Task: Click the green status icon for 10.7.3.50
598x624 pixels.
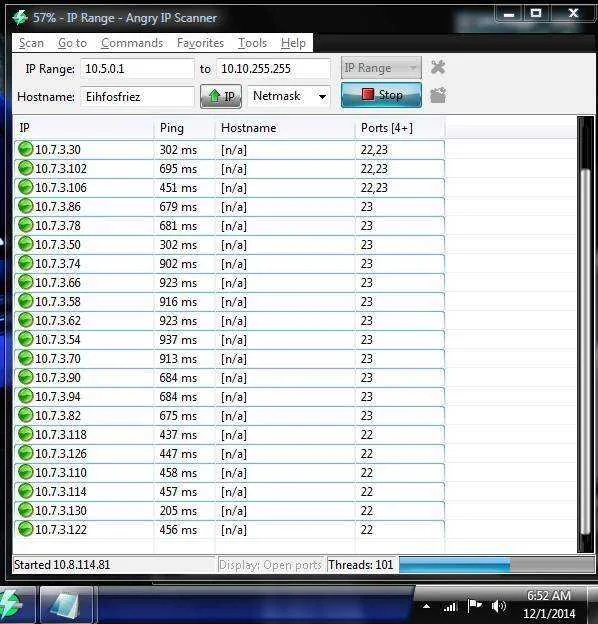Action: click(25, 244)
